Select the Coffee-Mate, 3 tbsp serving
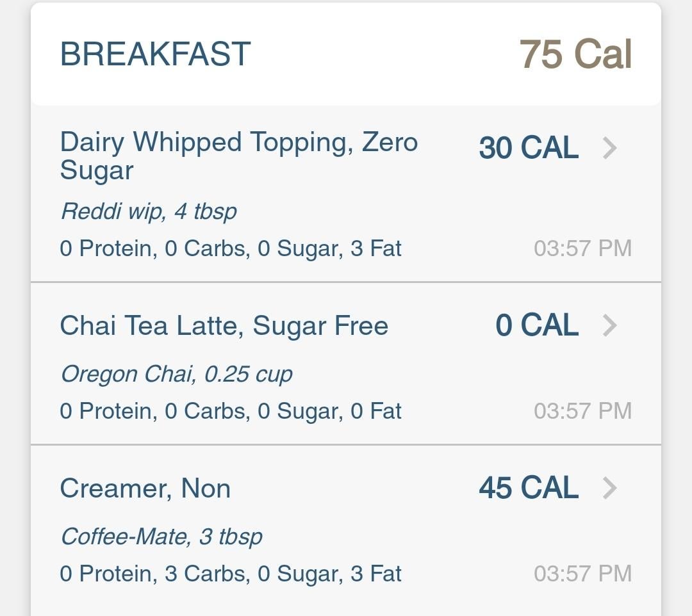 [x=161, y=537]
